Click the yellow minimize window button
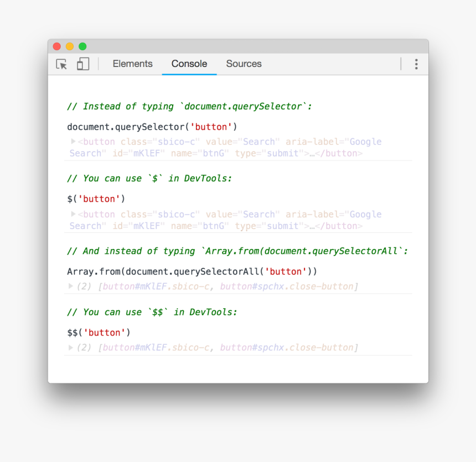The height and width of the screenshot is (462, 476). 70,46
